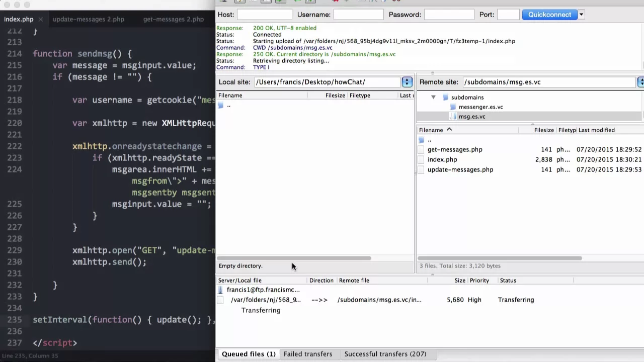Select update-messages.php in remote file list
Viewport: 644px width, 362px height.
pos(460,169)
